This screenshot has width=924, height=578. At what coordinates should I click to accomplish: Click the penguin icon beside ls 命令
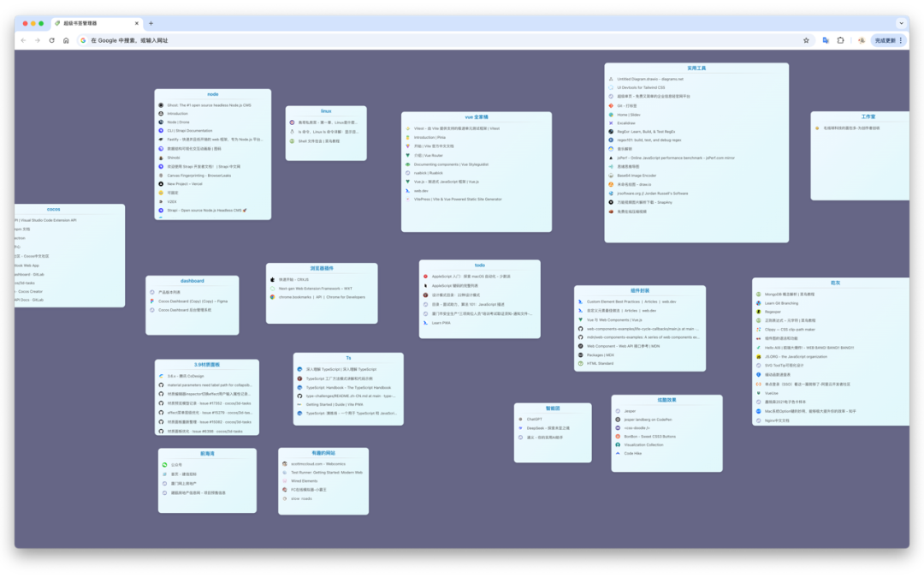[292, 132]
